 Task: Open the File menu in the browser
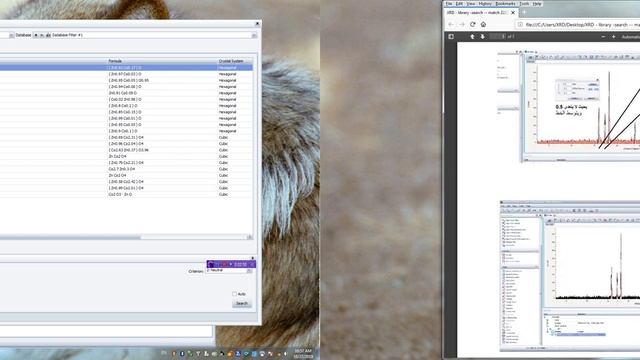point(449,4)
